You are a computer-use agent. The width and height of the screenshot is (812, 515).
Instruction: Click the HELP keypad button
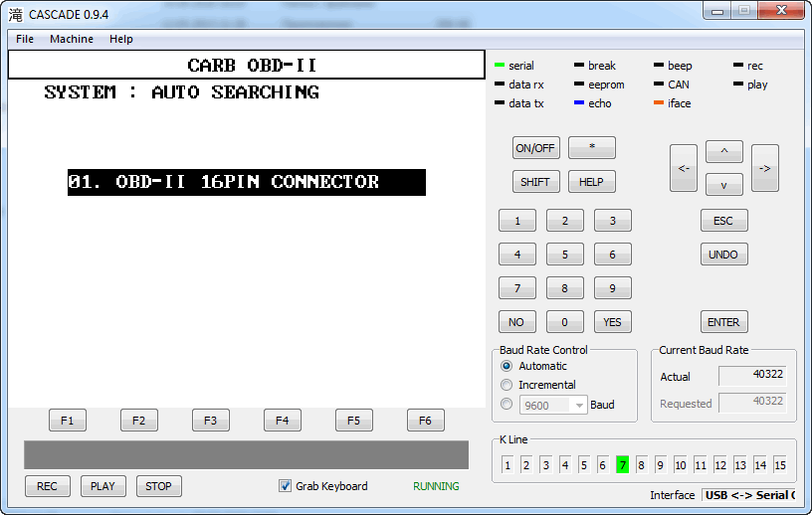592,182
